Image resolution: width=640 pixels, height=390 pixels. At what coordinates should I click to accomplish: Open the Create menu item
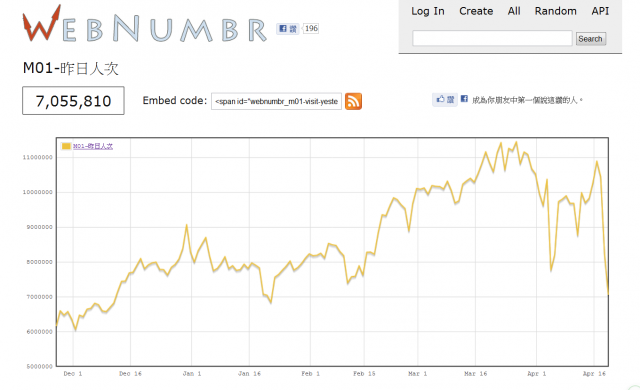476,11
